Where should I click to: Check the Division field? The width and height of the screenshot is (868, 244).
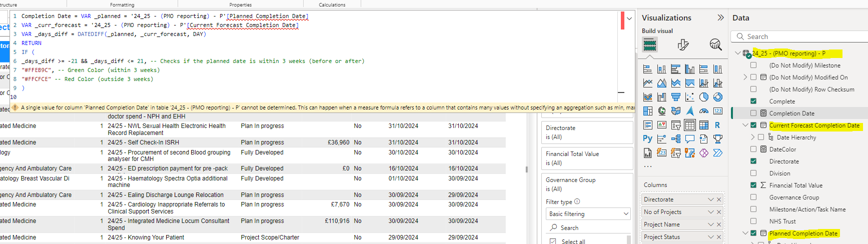click(x=753, y=173)
